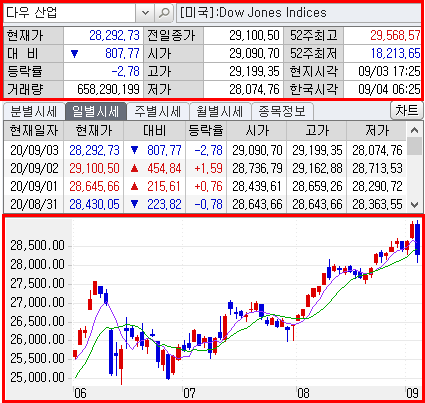This screenshot has width=425, height=403.
Task: Click the red up triangle in 20/09/01 row
Action: click(135, 186)
